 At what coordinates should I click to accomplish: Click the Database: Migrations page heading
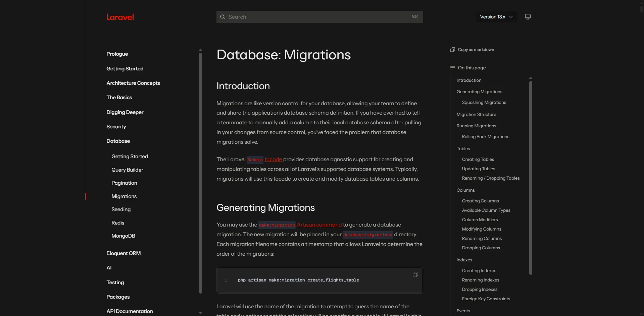click(284, 55)
